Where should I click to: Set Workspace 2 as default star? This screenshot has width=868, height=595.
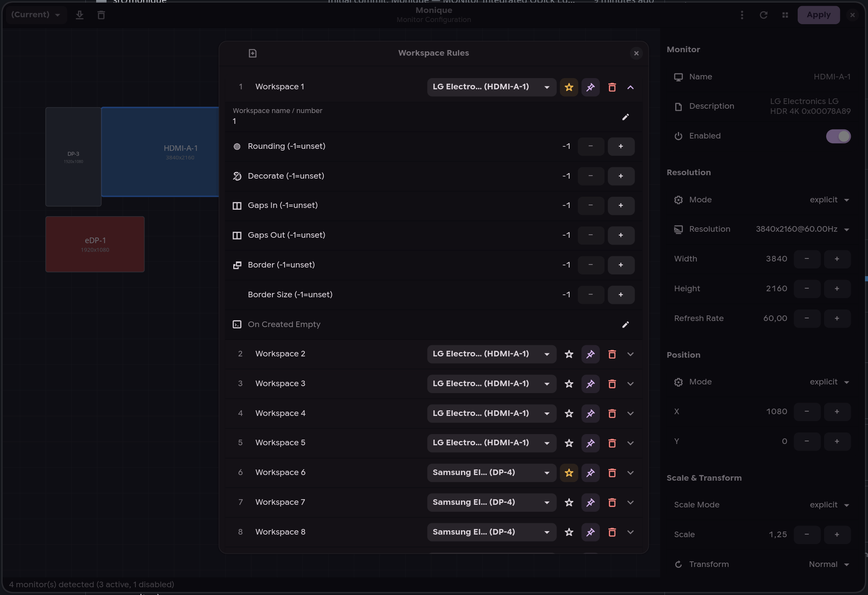tap(569, 354)
